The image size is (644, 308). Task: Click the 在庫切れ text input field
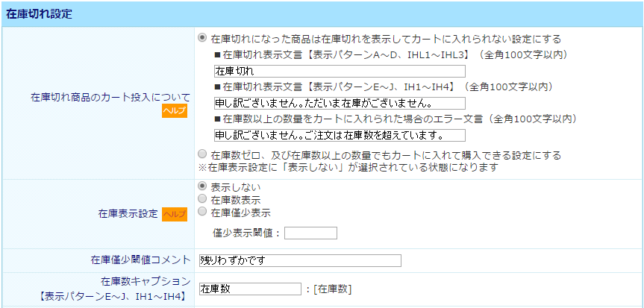tap(340, 71)
